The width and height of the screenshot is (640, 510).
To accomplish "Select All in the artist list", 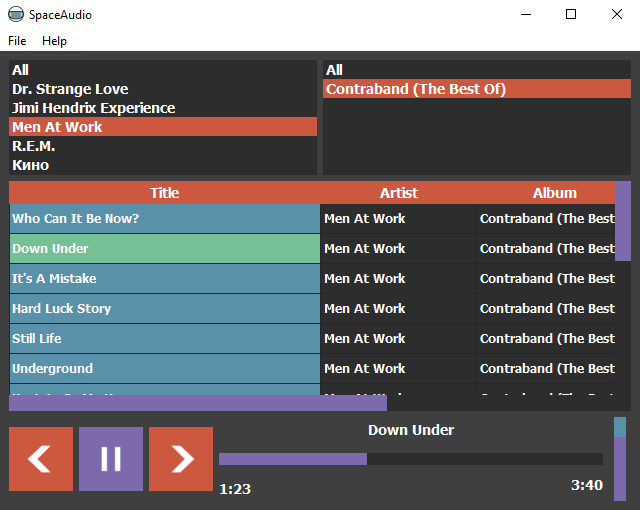I will pyautogui.click(x=163, y=70).
